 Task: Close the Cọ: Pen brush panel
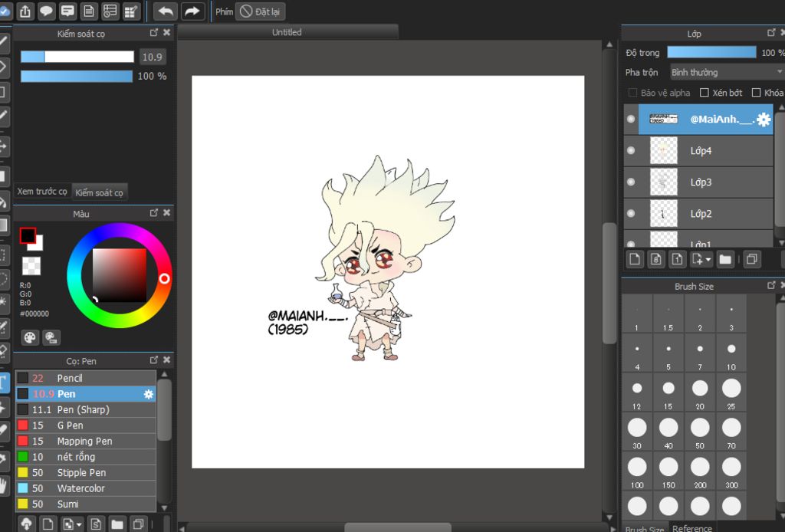coord(166,360)
